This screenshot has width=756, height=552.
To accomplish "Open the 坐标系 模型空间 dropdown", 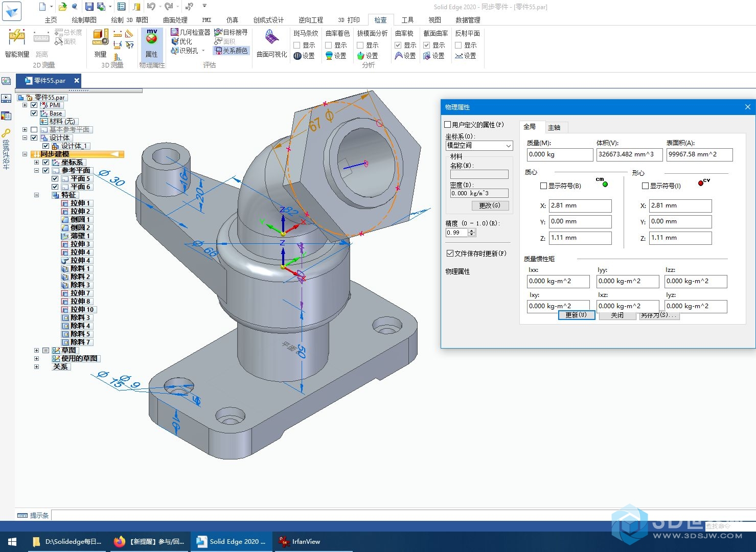I will 479,146.
